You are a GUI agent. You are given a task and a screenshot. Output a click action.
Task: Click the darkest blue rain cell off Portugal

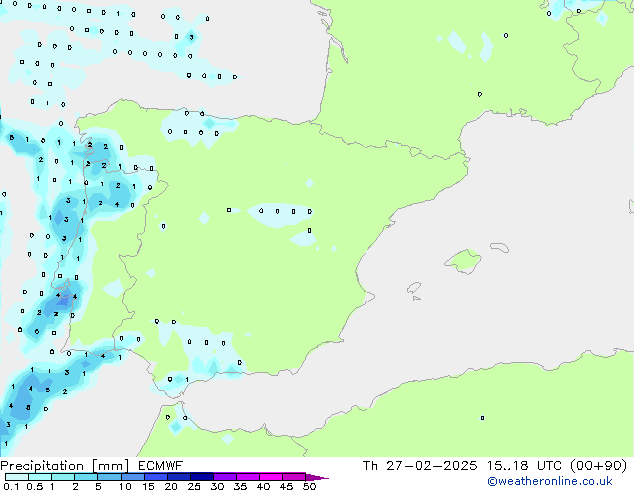point(63,296)
